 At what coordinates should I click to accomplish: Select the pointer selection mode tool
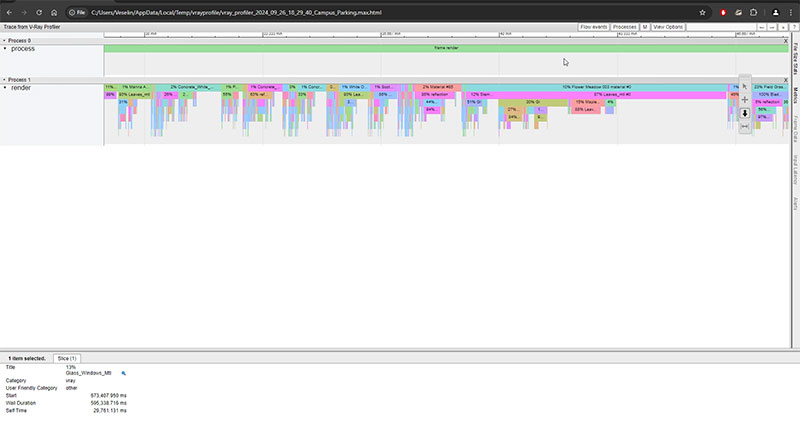tap(744, 87)
